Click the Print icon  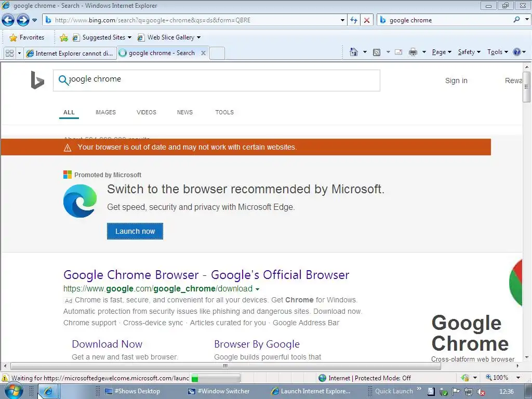(413, 52)
